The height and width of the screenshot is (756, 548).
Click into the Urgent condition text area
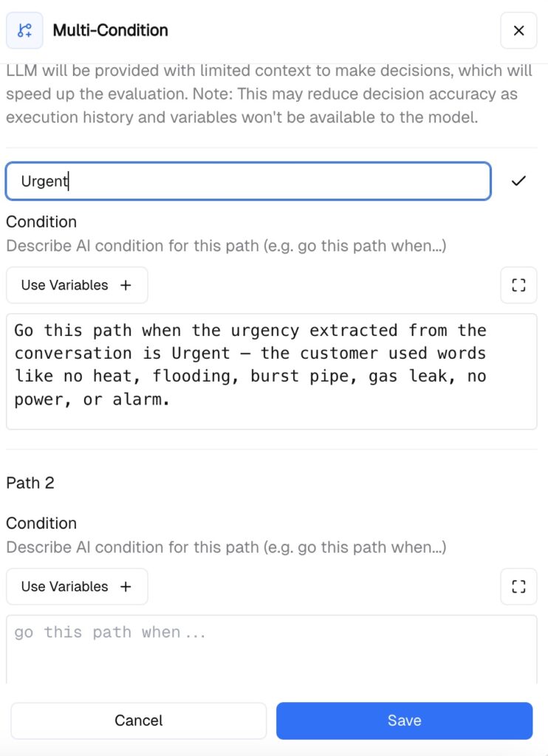271,371
